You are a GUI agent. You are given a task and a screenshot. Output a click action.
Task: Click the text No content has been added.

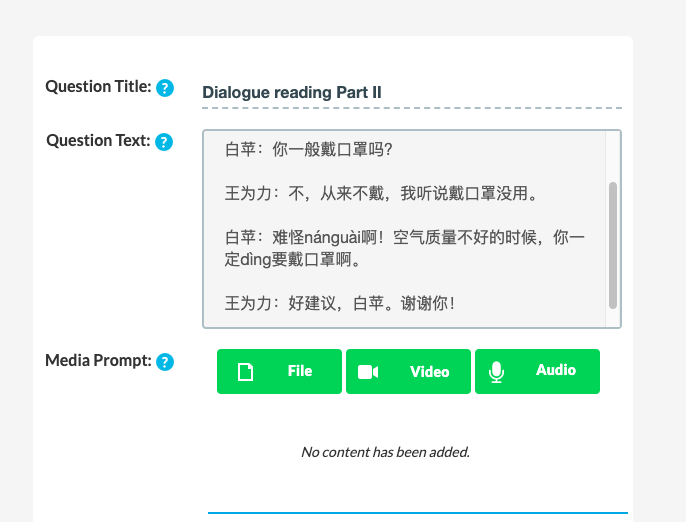[385, 452]
